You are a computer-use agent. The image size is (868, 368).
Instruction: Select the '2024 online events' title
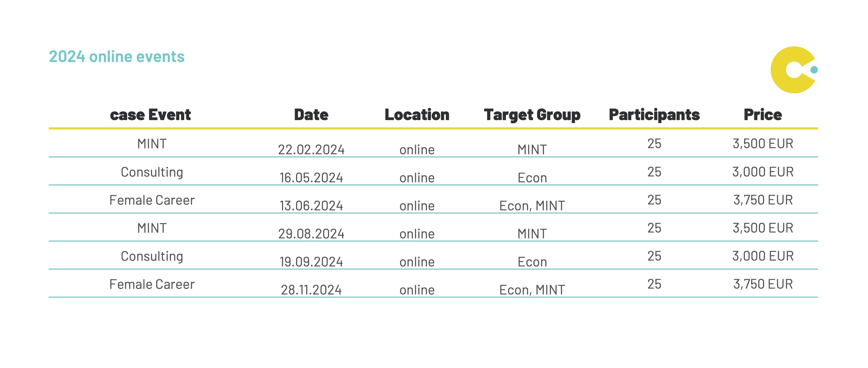pyautogui.click(x=117, y=56)
